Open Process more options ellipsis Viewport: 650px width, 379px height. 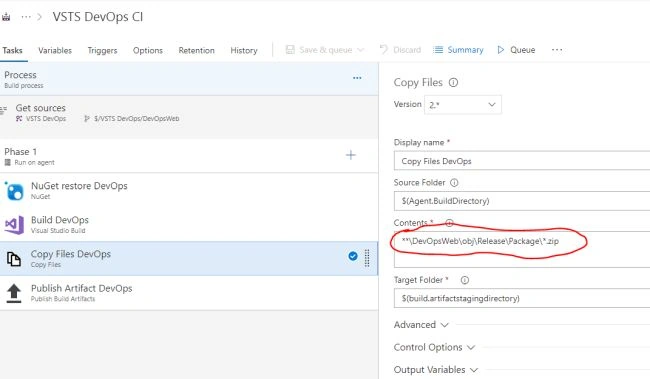[357, 78]
